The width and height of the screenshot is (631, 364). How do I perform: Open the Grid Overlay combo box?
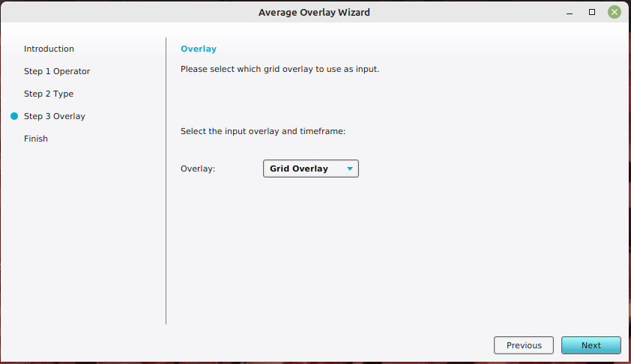[310, 169]
